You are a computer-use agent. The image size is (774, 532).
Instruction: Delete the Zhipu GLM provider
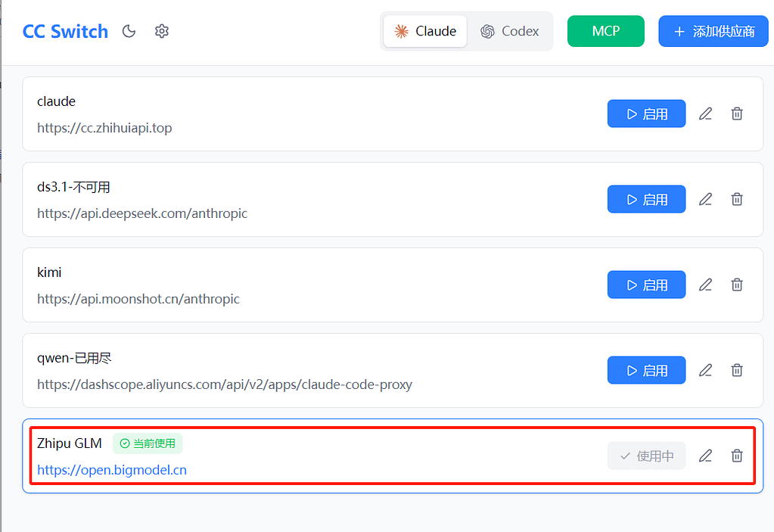(x=737, y=456)
